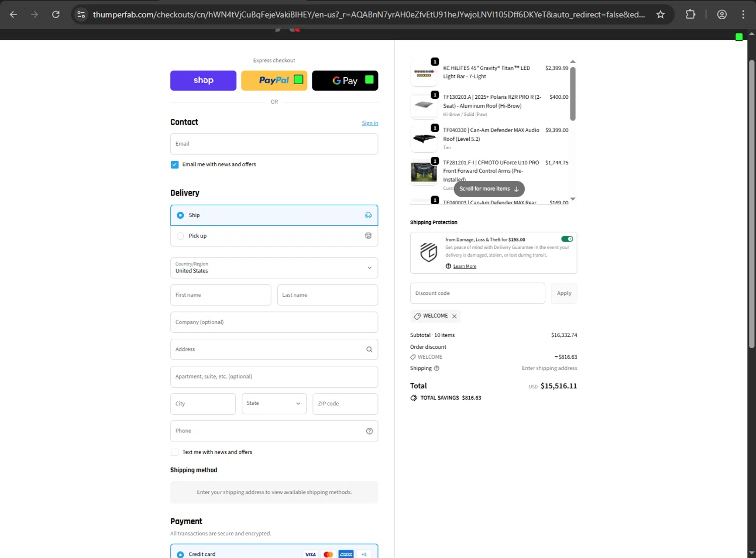This screenshot has height=558, width=756.
Task: Click the $15,516.11 total amount
Action: pos(558,386)
